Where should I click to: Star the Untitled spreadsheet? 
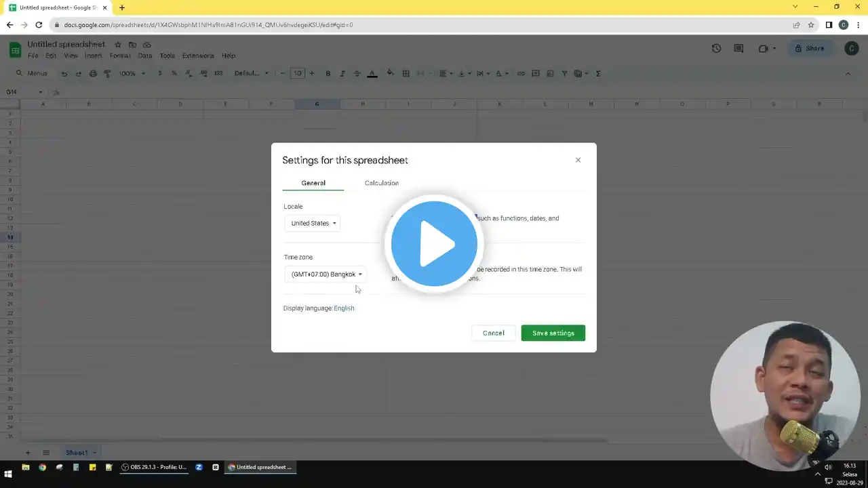[118, 45]
